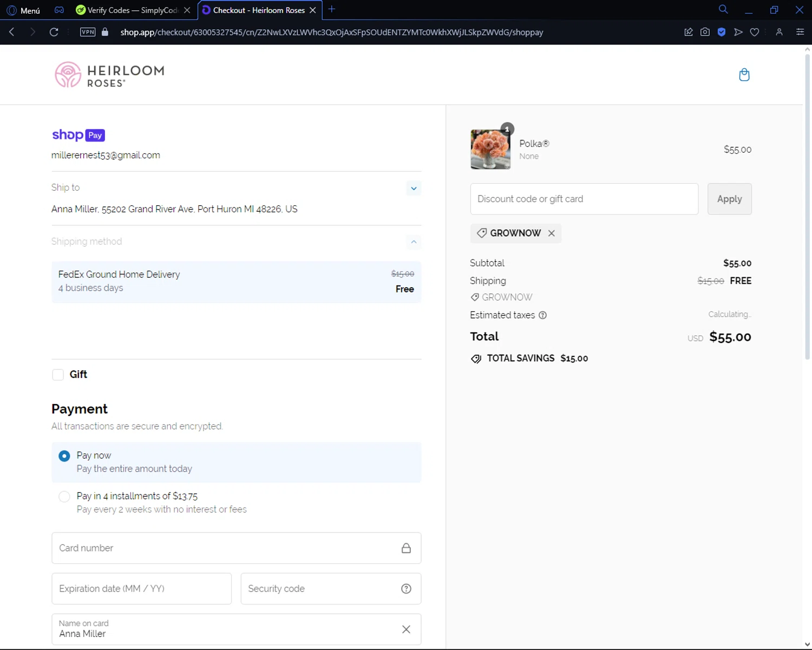Check the Gift checkbox

point(58,374)
